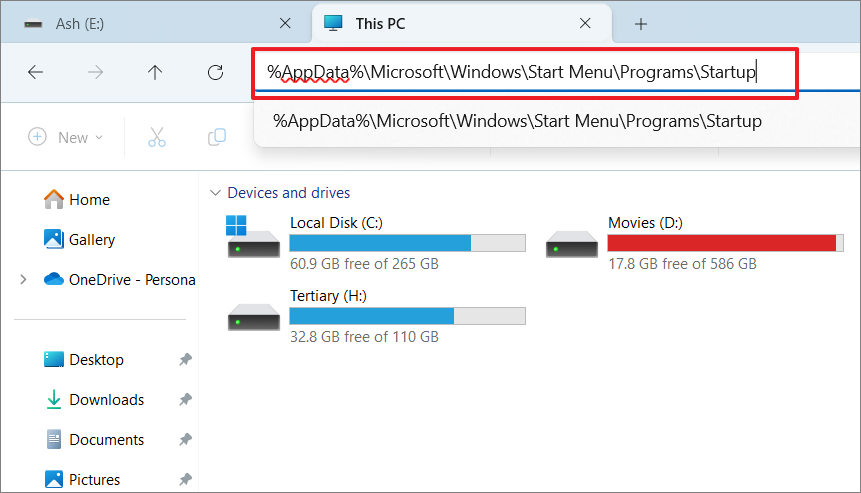Click the pin icon beside Documents
The height and width of the screenshot is (493, 861).
point(186,440)
